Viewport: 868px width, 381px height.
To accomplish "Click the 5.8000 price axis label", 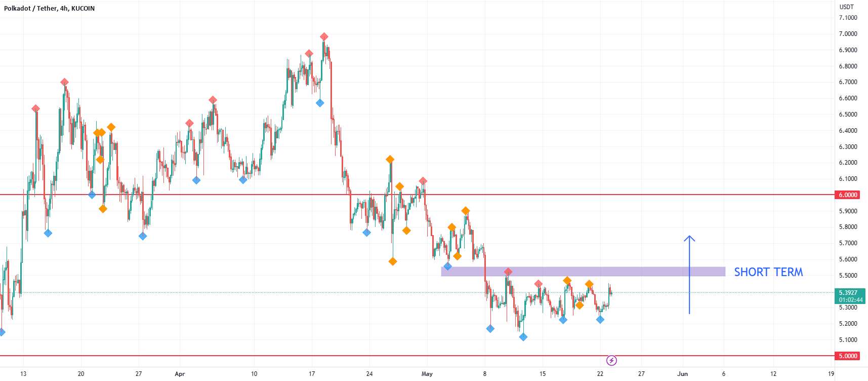I will click(x=848, y=227).
